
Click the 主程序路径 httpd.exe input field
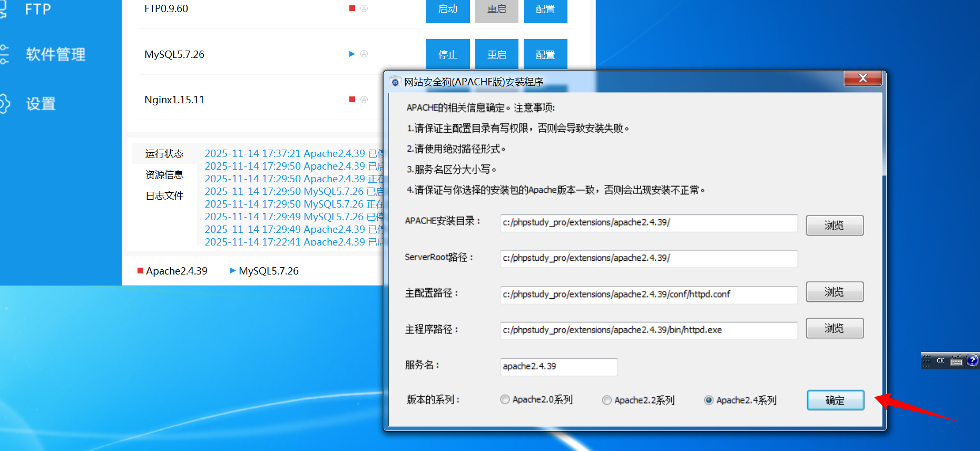point(649,330)
